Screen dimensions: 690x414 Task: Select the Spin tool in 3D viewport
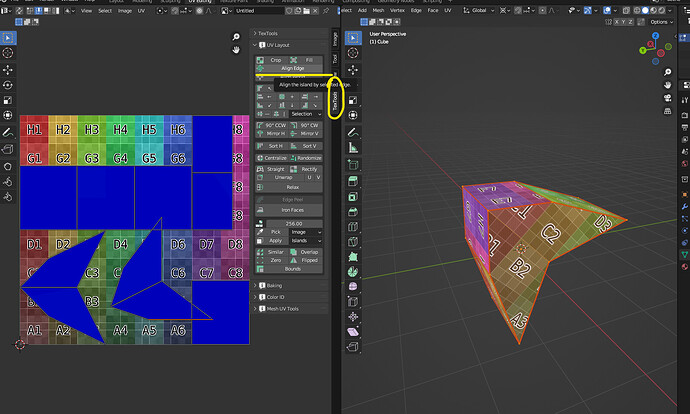point(353,272)
